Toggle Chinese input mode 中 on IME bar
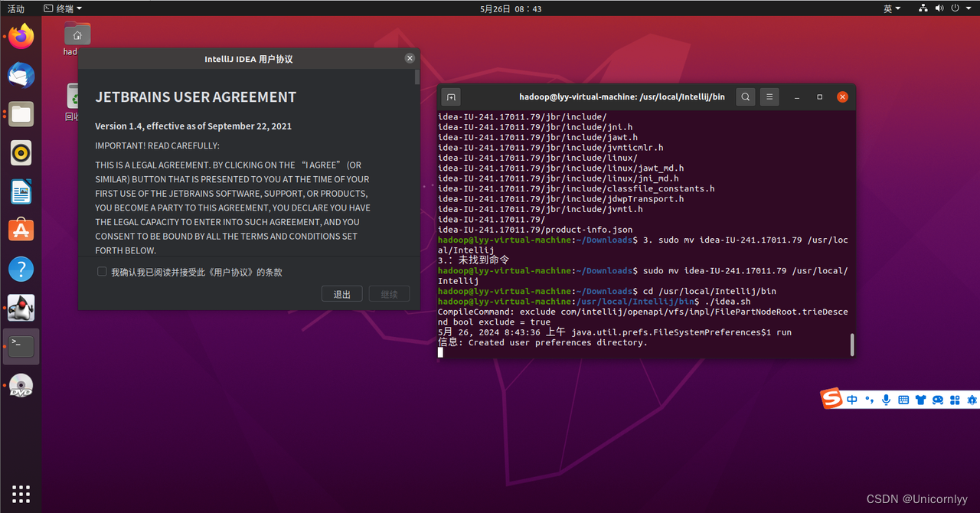Viewport: 980px width, 513px height. click(852, 400)
